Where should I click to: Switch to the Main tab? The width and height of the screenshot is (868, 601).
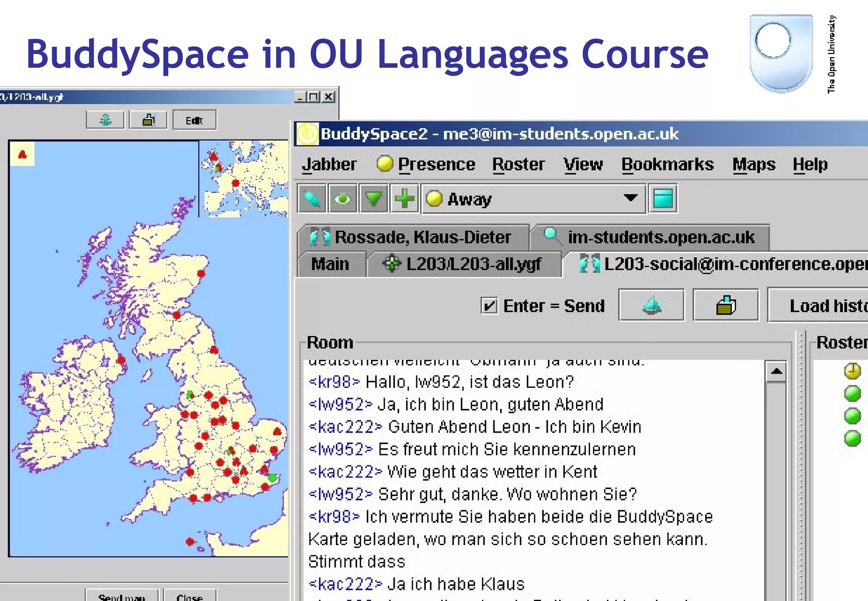tap(331, 264)
